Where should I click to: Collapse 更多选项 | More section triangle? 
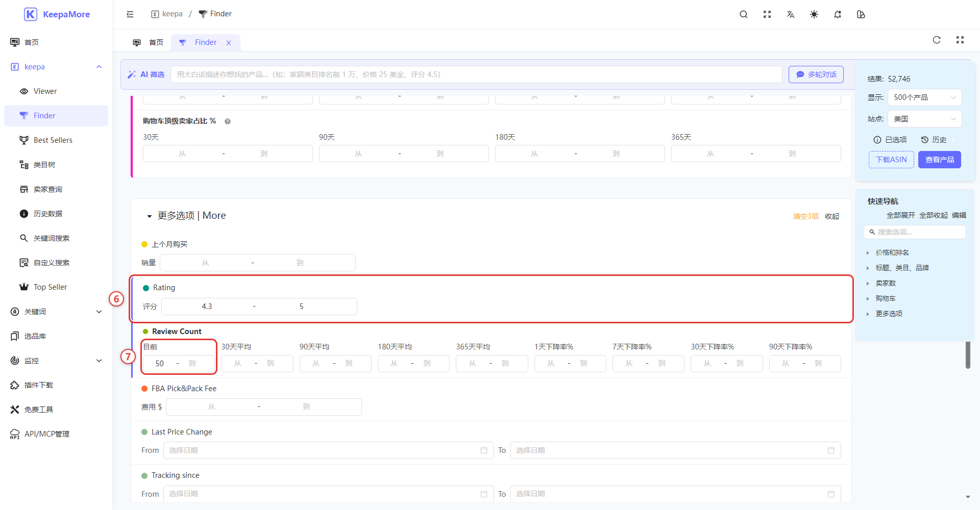[x=149, y=216]
